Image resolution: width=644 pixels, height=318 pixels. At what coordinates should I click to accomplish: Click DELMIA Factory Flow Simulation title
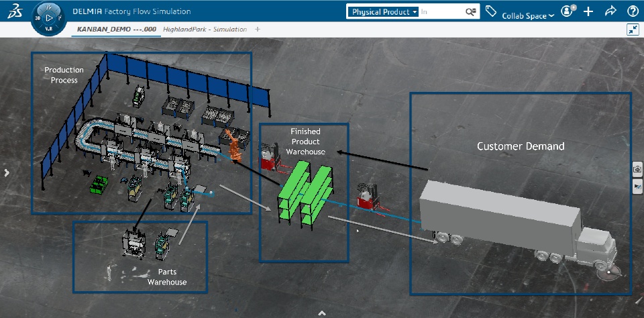[131, 11]
